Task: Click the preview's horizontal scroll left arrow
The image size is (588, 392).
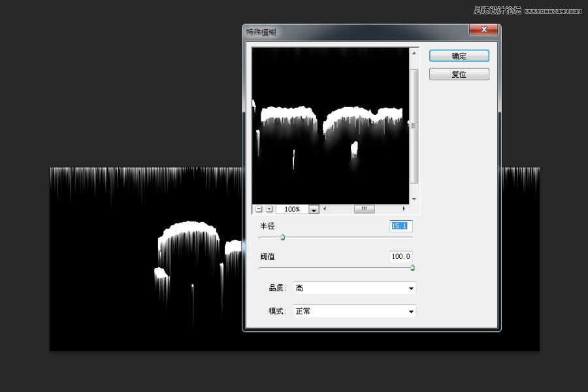Action: pyautogui.click(x=324, y=209)
